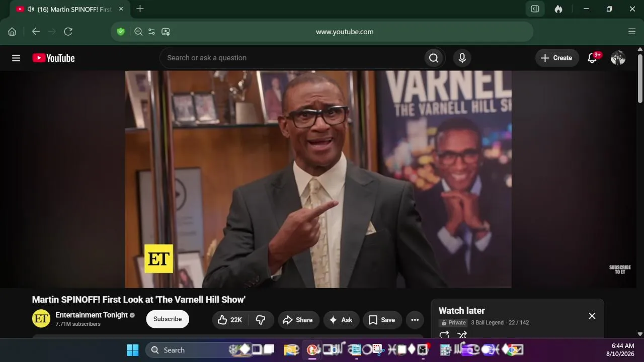Open the Google Chrome taskbar icon

click(x=511, y=350)
